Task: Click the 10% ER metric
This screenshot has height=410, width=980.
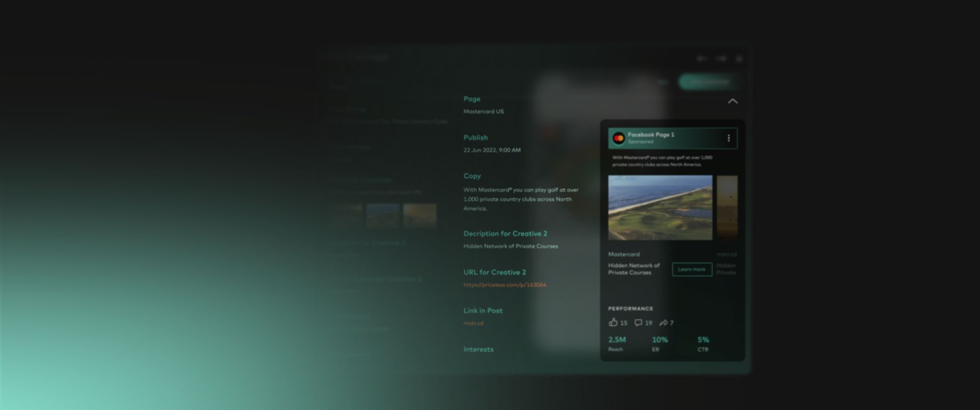Action: 660,340
